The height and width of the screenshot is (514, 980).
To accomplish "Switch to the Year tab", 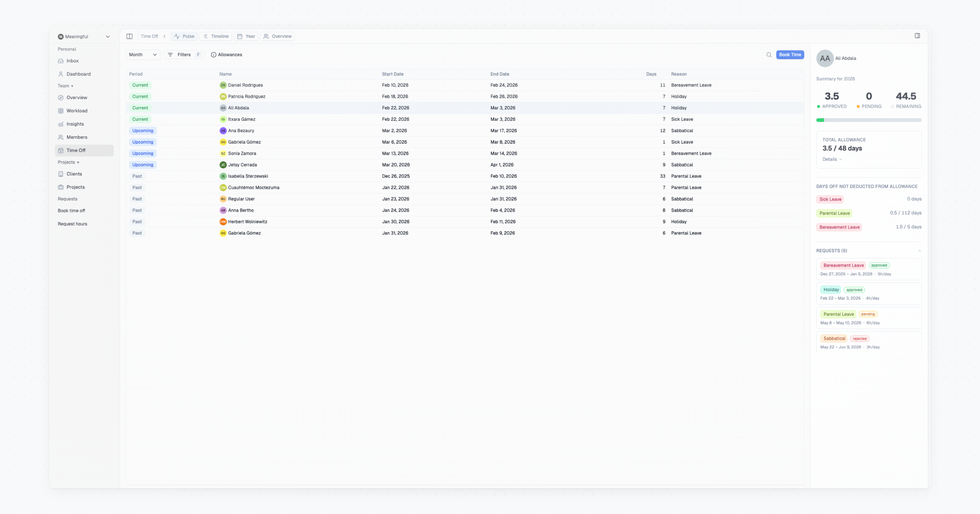I will [x=246, y=36].
